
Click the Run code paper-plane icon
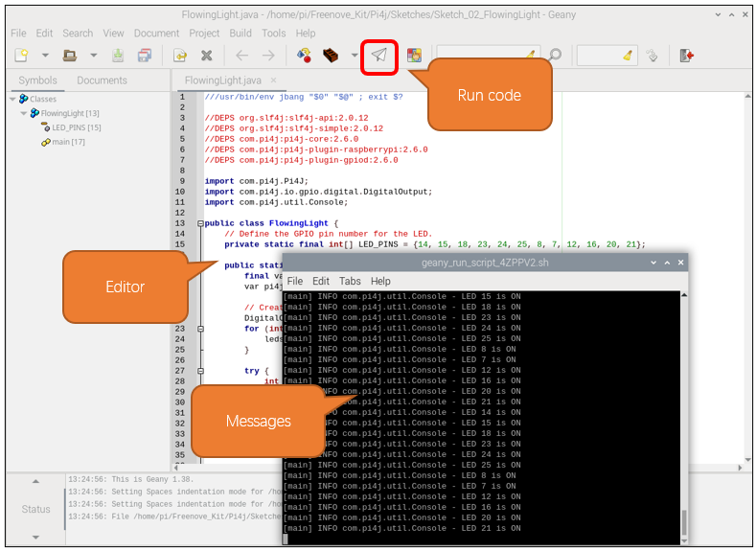pyautogui.click(x=379, y=56)
